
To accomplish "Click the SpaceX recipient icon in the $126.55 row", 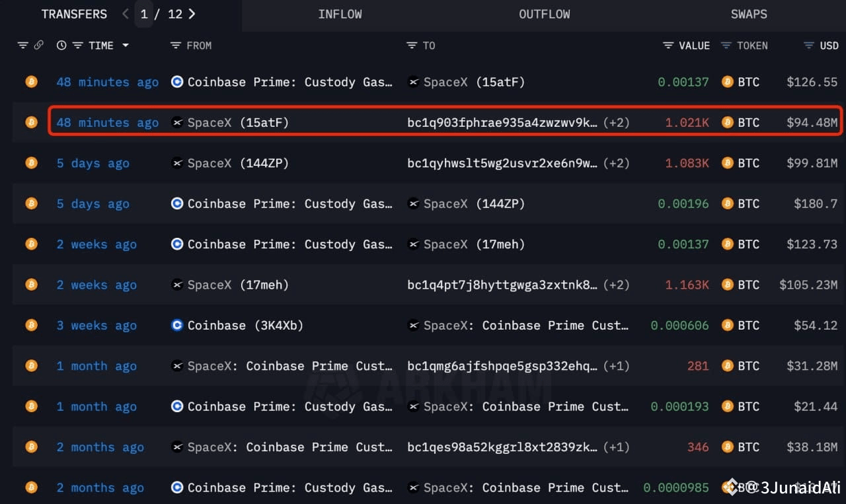I will click(x=414, y=82).
